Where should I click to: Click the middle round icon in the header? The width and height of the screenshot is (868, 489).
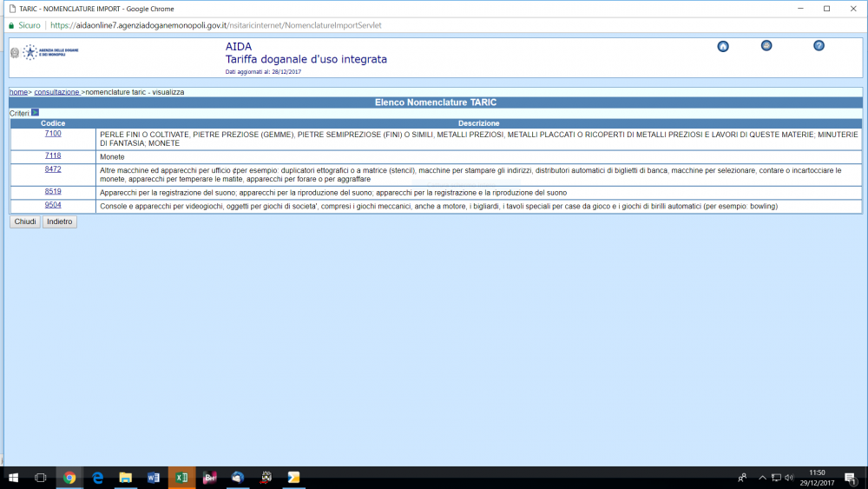[x=766, y=46]
